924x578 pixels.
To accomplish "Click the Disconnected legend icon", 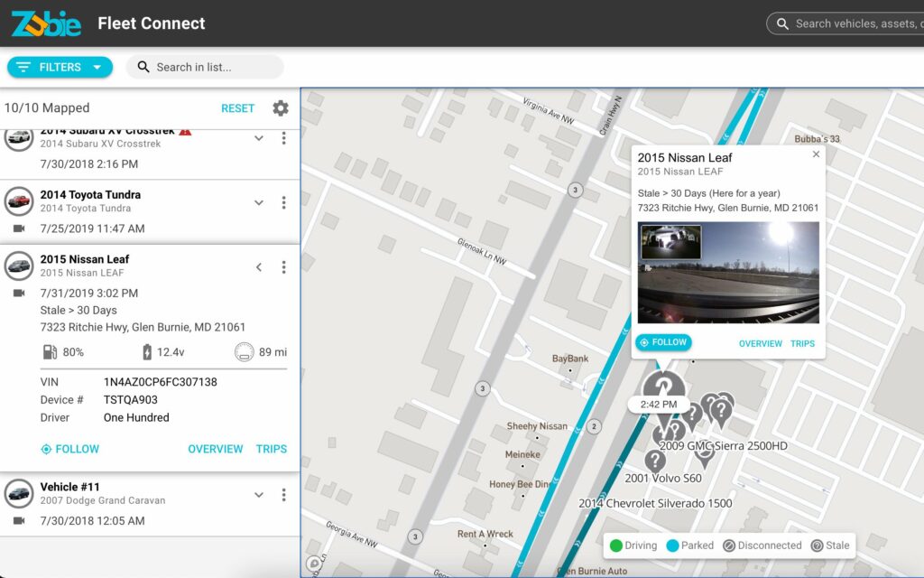I will pyautogui.click(x=729, y=545).
